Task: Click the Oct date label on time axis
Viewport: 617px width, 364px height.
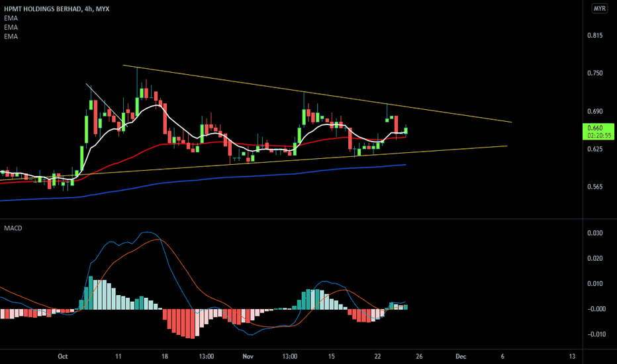Action: (63, 357)
